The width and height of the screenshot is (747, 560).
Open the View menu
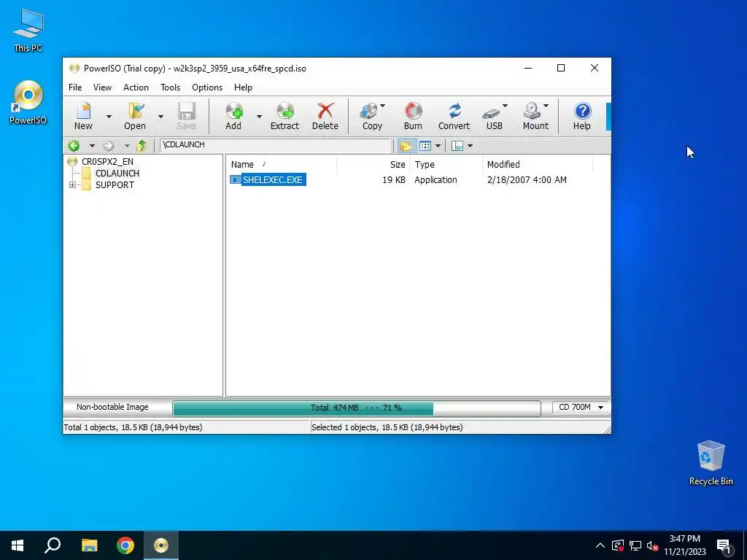tap(102, 87)
